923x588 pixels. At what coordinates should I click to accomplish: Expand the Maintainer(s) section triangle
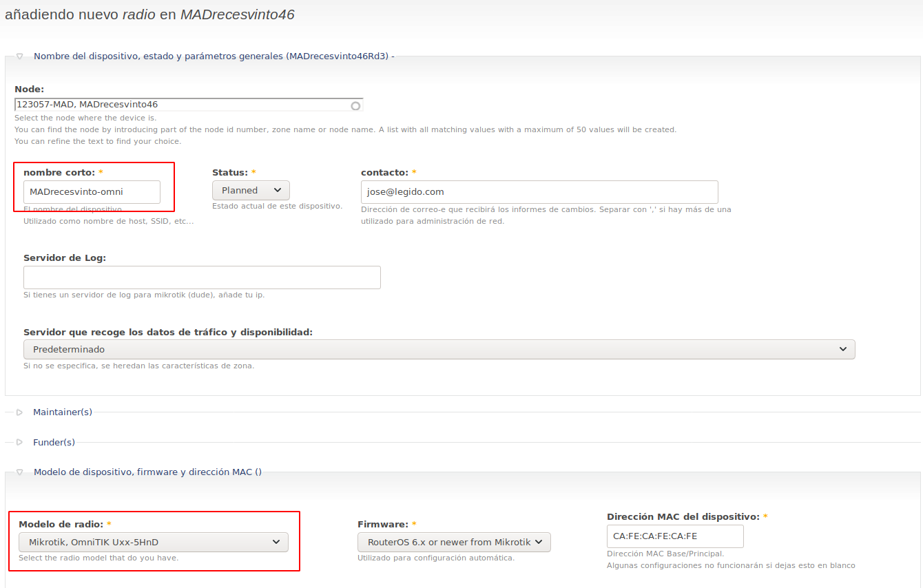click(19, 412)
